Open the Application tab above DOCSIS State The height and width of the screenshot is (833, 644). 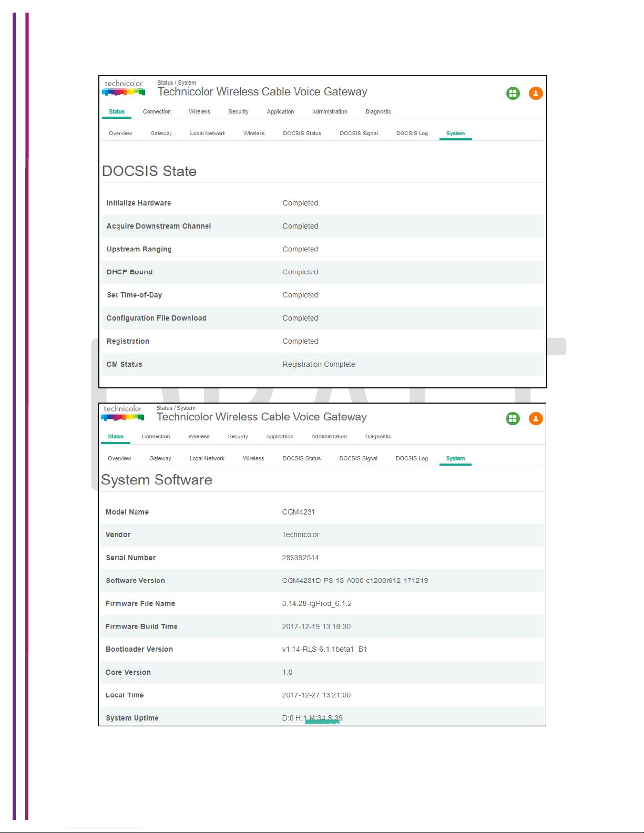click(280, 111)
